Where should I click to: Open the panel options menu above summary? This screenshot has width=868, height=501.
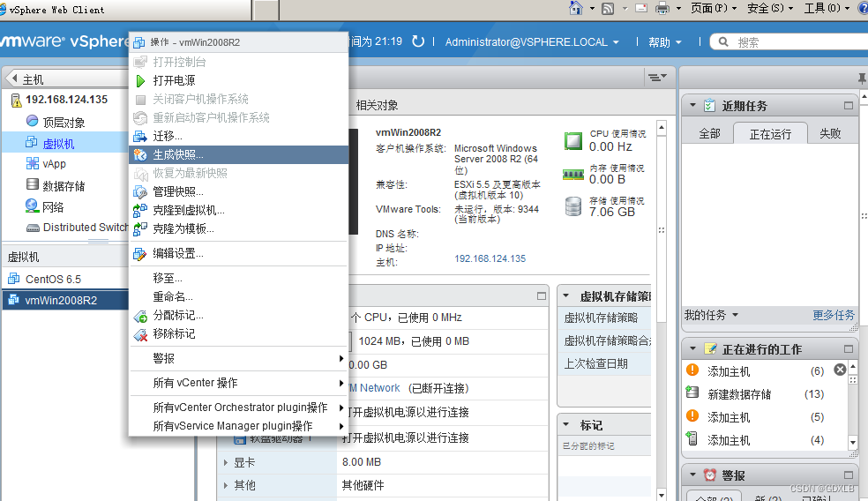(658, 78)
